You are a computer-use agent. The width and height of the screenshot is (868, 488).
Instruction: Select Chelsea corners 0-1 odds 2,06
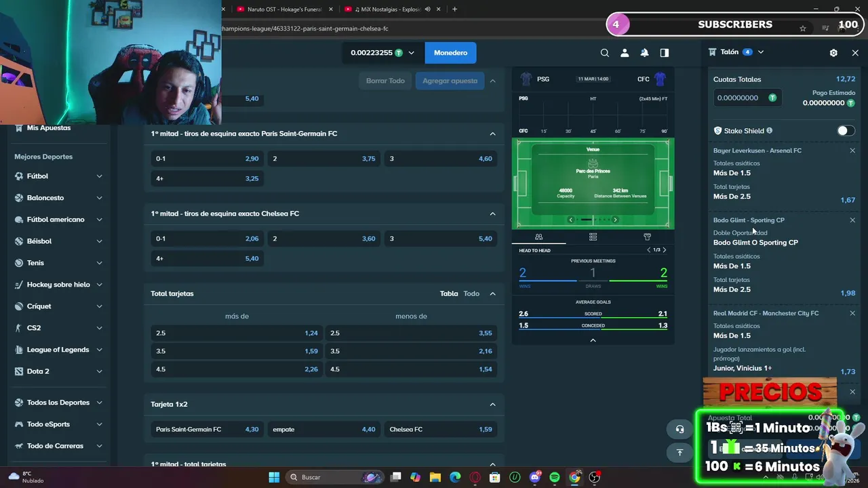207,239
